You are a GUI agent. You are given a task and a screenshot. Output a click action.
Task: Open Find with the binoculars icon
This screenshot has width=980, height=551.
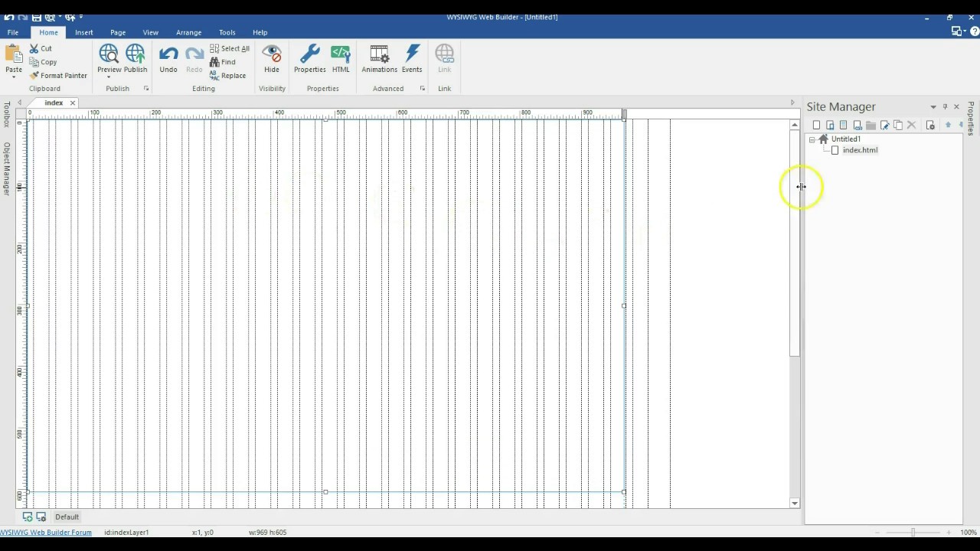(x=223, y=62)
